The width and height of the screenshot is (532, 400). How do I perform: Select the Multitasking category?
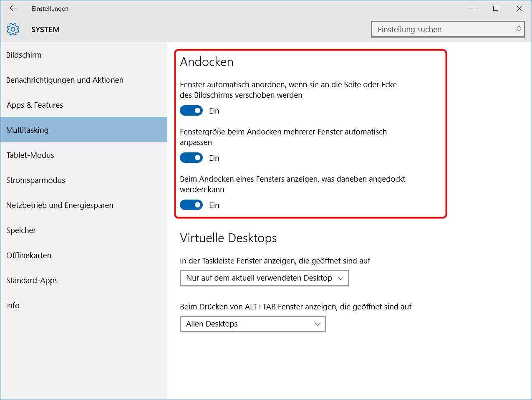28,130
